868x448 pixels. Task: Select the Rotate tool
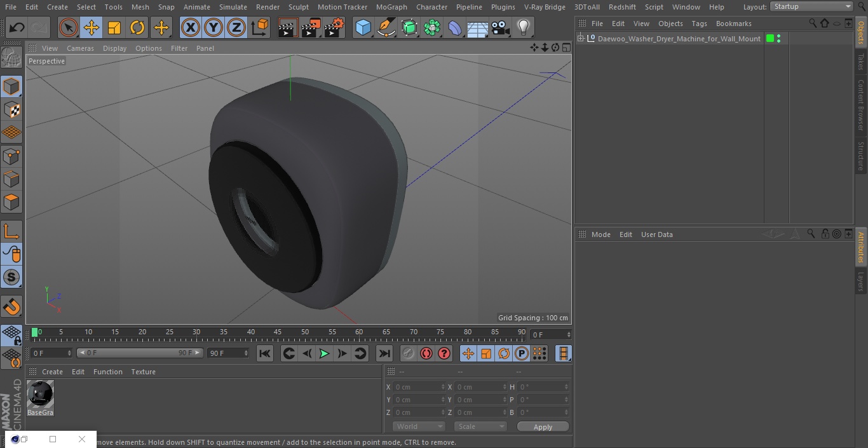[137, 27]
